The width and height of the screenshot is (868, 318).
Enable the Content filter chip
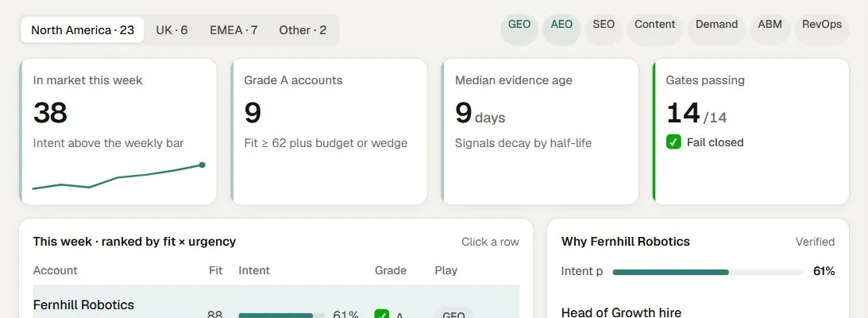click(x=655, y=29)
